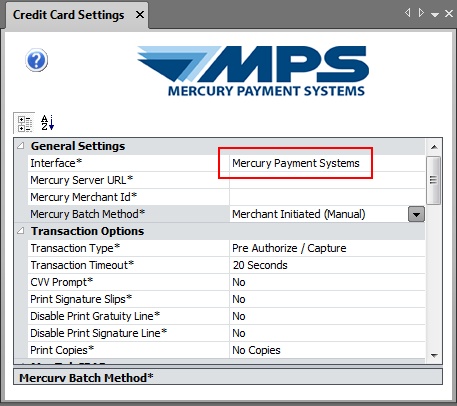The image size is (457, 406).
Task: Select the Disable Print Signature Line* label
Action: tap(99, 333)
